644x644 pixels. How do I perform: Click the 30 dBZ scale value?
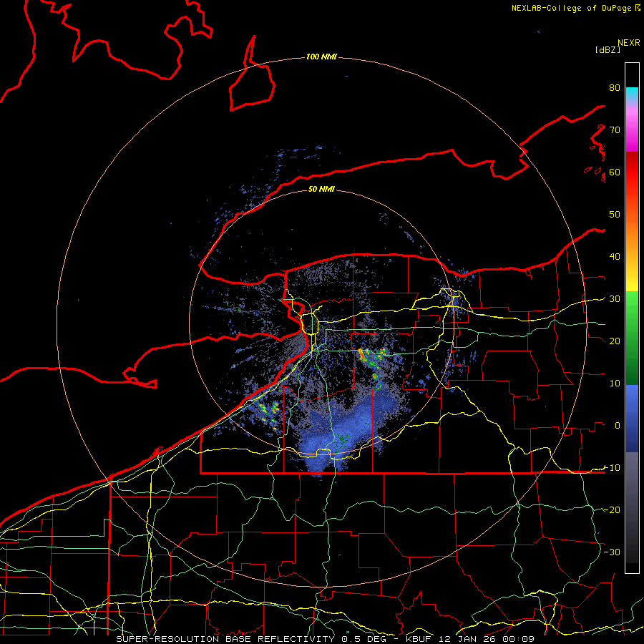tap(615, 298)
